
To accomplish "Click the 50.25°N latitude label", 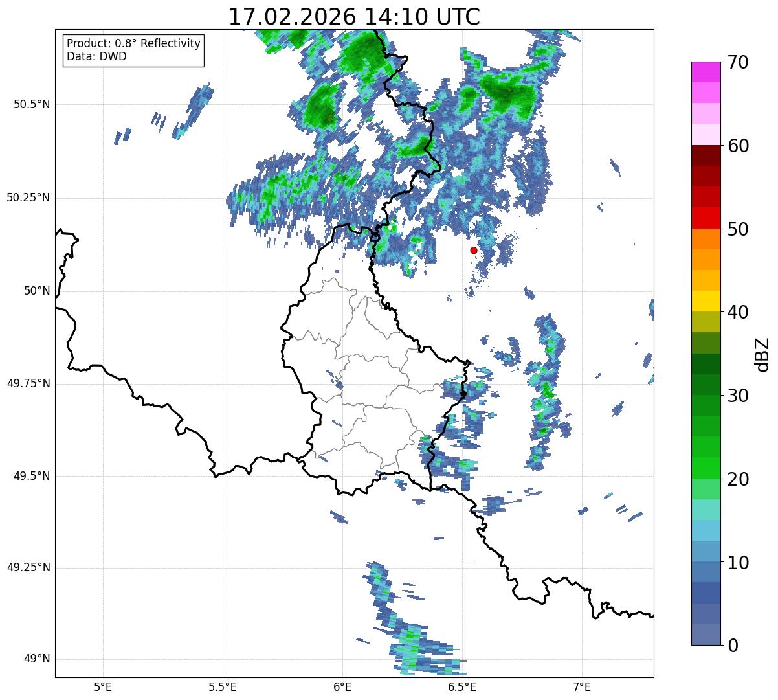I will (28, 198).
